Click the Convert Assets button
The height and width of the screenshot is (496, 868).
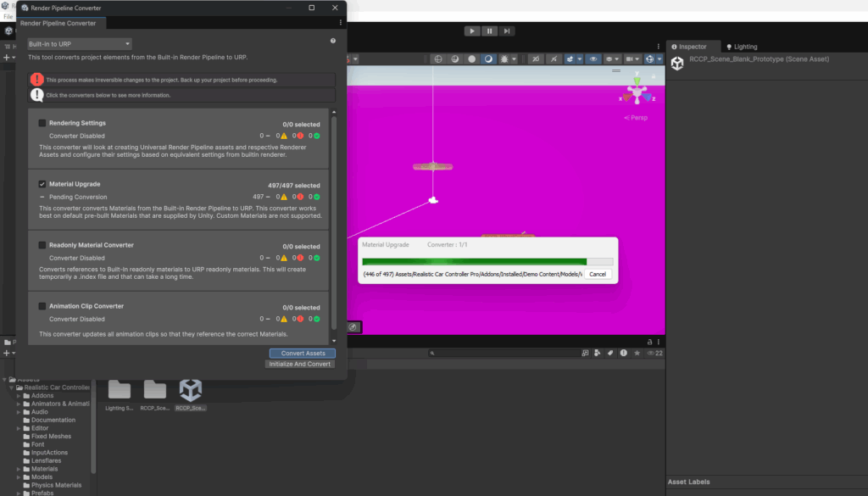303,353
